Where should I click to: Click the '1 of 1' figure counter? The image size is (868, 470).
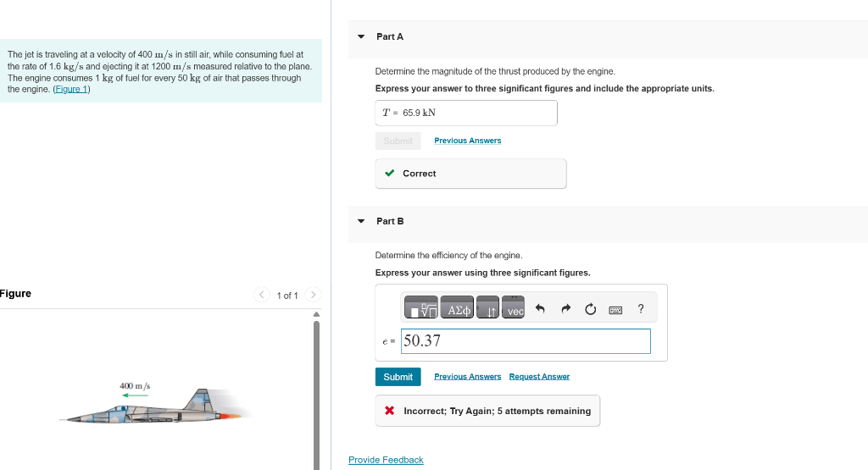287,296
